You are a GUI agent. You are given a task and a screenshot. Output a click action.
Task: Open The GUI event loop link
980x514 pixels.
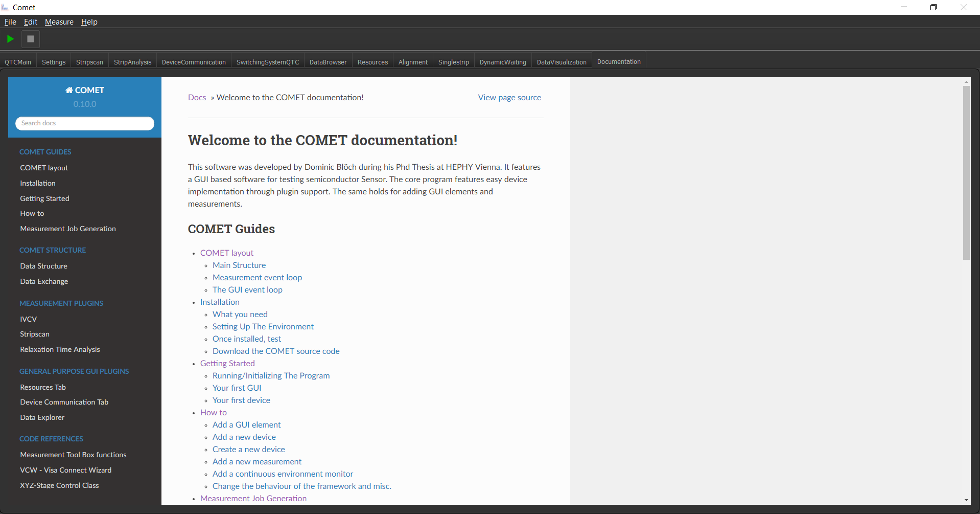point(247,290)
